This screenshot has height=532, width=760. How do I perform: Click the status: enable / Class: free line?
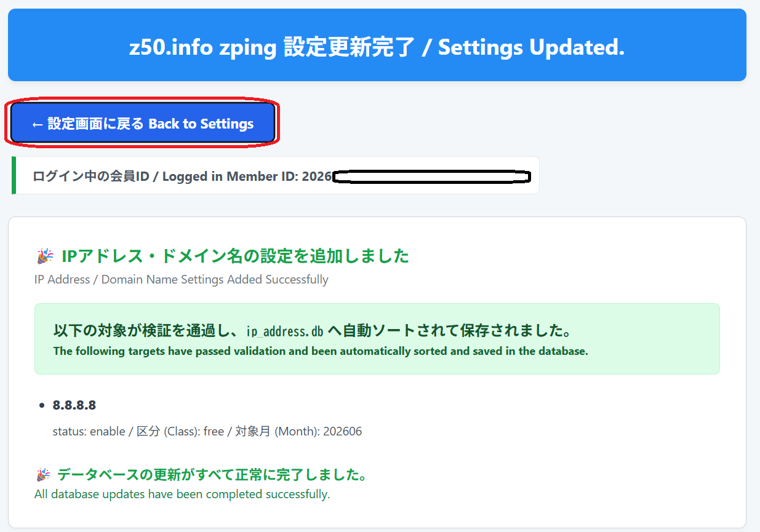coord(207,431)
